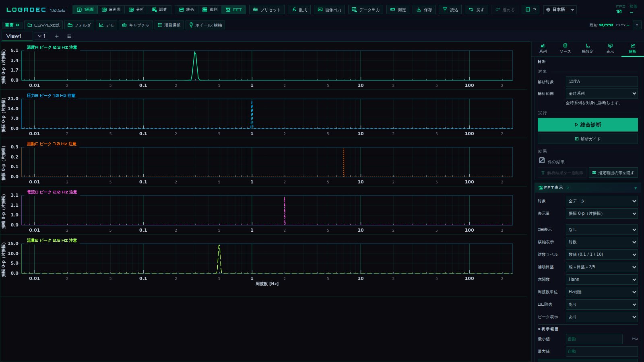Click the 画像出力 image export button
This screenshot has height=362, width=644.
329,10
